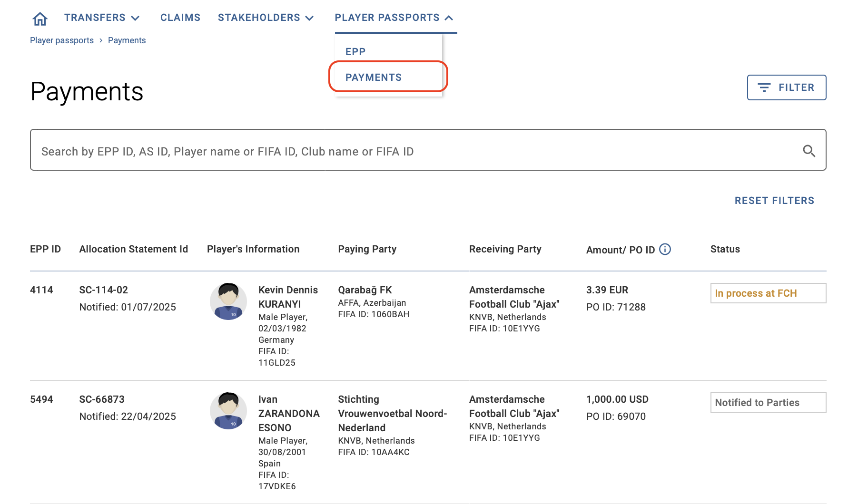Select EPP ID 5494
The width and height of the screenshot is (848, 504).
click(x=41, y=399)
